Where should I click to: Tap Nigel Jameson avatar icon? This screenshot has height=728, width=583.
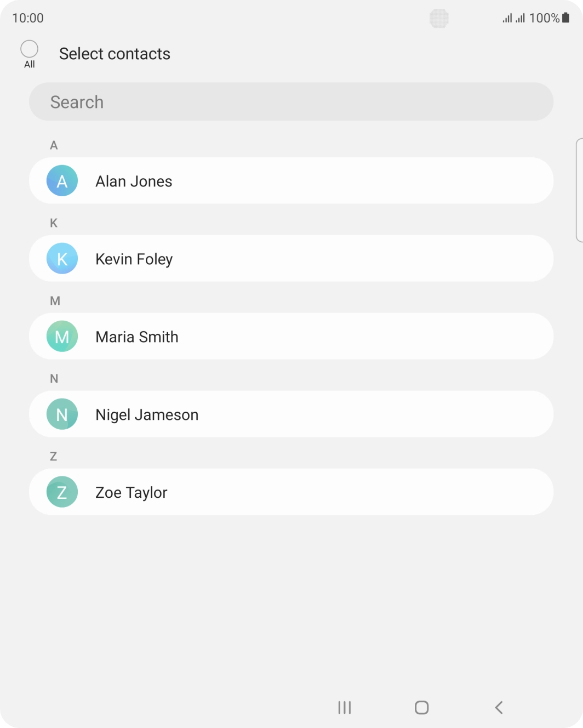[62, 414]
